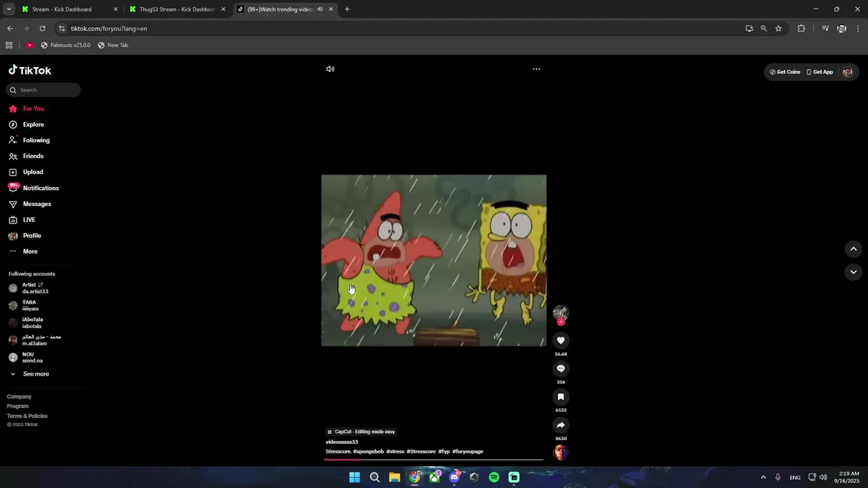Open creator avatar beside the video

[x=560, y=312]
